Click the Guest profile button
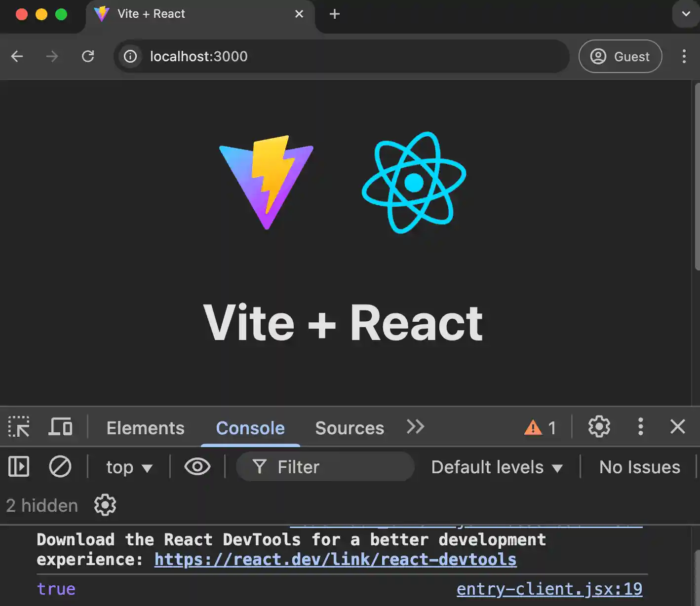700x606 pixels. coord(620,57)
